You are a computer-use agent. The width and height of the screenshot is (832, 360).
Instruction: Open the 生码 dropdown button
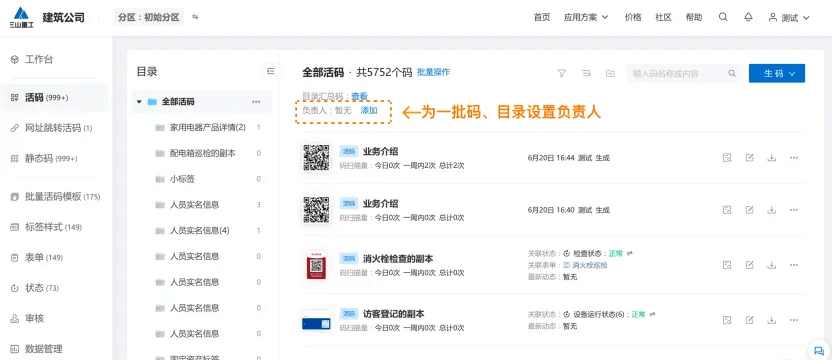pyautogui.click(x=777, y=73)
